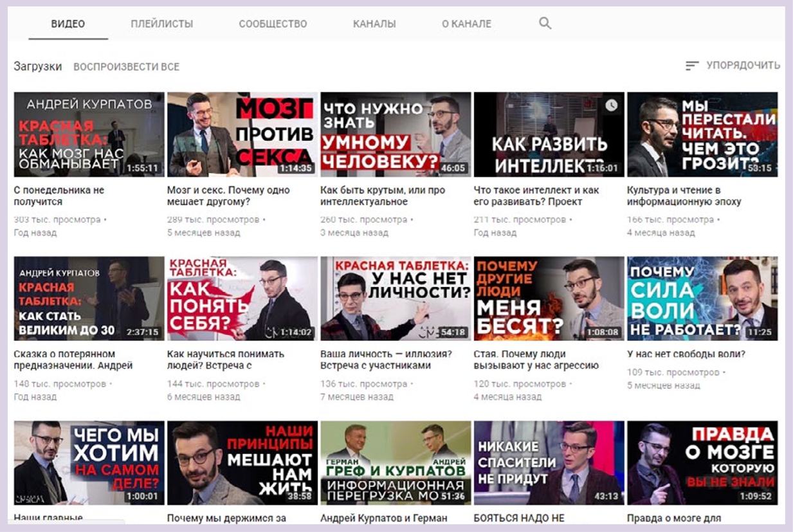Click the МЫ ПЕРЕСТАЛИ ЧИТАТЬ thumbnail
This screenshot has height=532, width=793.
702,134
